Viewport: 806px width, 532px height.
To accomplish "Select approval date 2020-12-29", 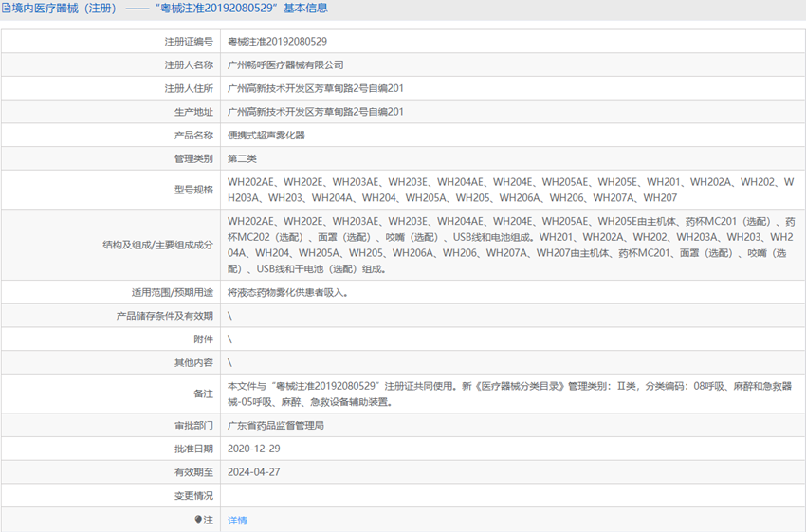I will click(254, 449).
